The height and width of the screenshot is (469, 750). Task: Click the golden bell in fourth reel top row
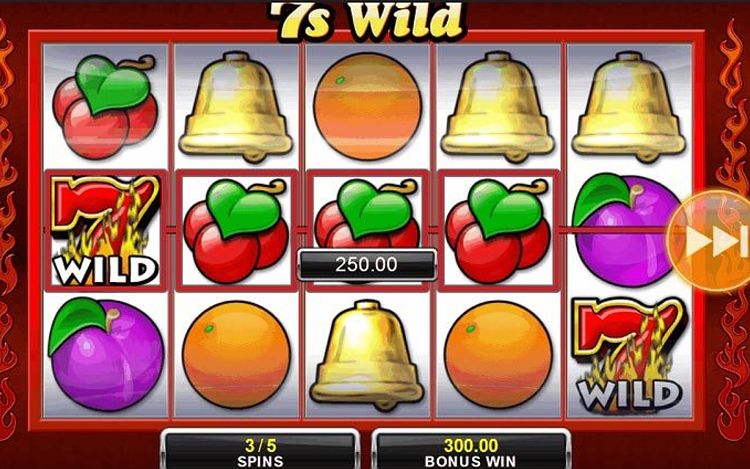click(x=497, y=106)
